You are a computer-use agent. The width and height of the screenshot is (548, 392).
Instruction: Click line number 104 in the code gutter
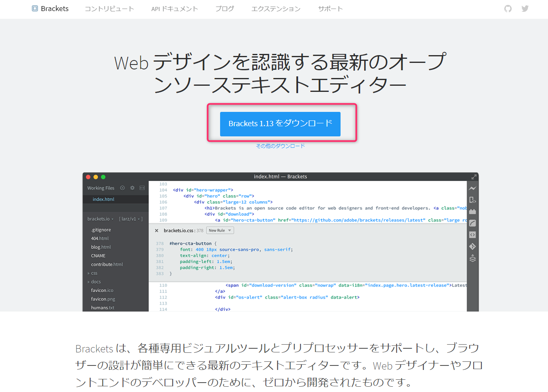tap(163, 190)
